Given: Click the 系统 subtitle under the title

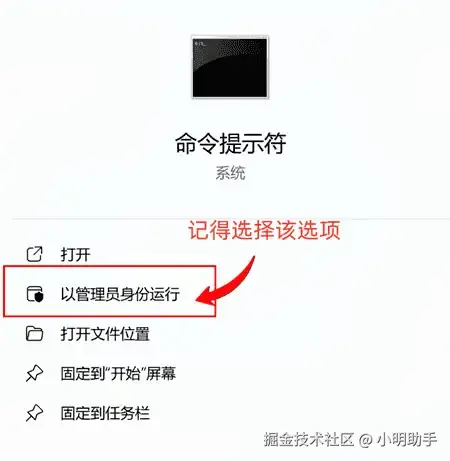Looking at the screenshot, I should (230, 173).
